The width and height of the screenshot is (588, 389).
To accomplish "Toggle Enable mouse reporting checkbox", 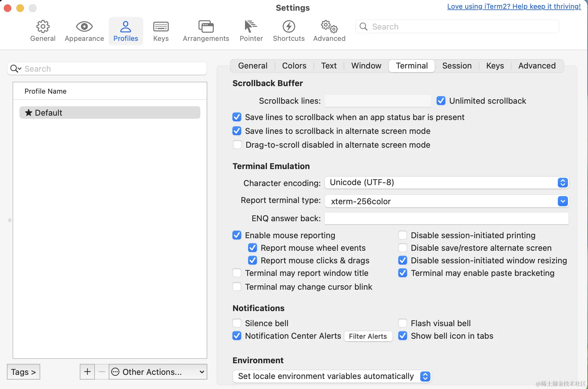I will 237,235.
